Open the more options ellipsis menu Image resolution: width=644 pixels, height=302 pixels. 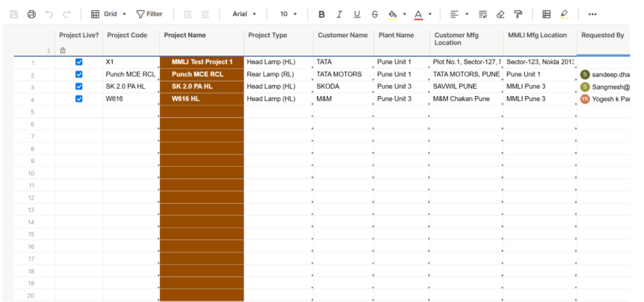pyautogui.click(x=592, y=14)
